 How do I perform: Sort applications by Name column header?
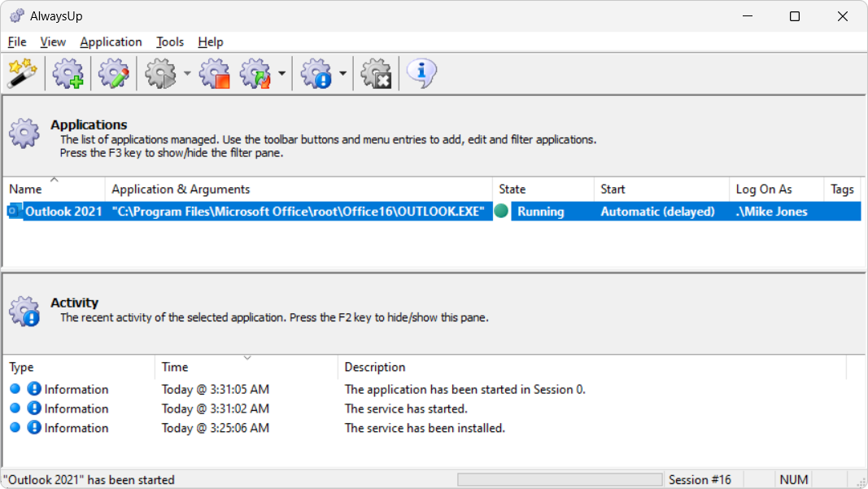coord(54,190)
